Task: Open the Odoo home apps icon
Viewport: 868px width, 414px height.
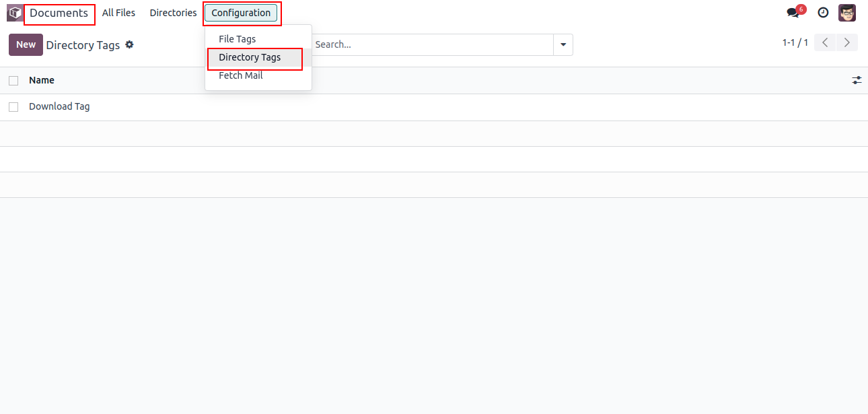Action: coord(15,13)
